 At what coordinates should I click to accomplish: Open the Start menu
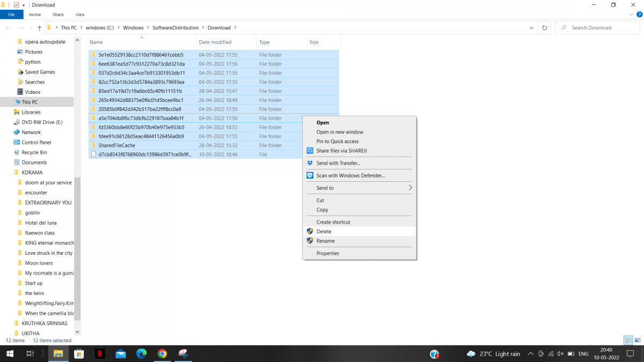(10, 354)
